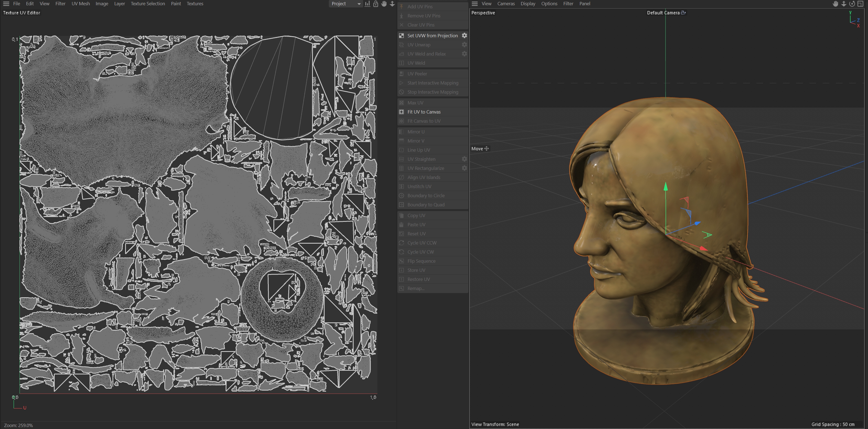Click the Default Camera link icon

(x=683, y=12)
